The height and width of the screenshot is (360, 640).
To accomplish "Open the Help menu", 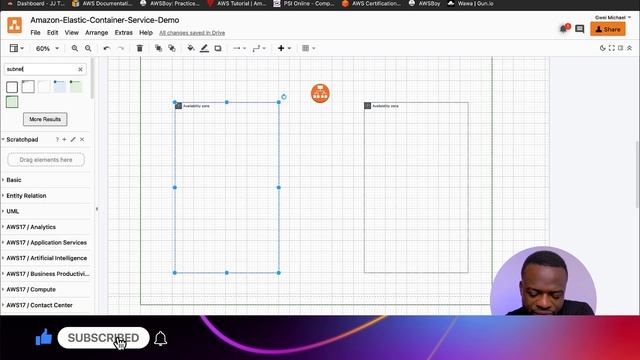I will pos(146,33).
